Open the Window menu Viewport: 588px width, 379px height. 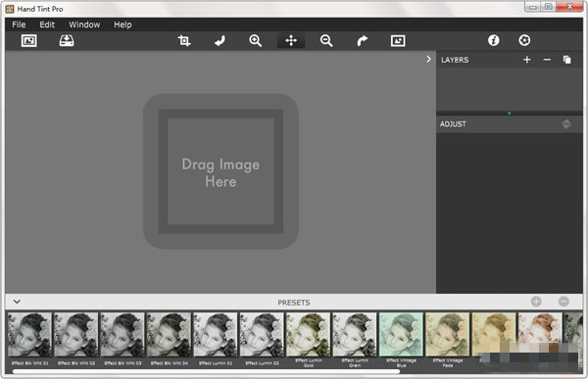tap(84, 24)
